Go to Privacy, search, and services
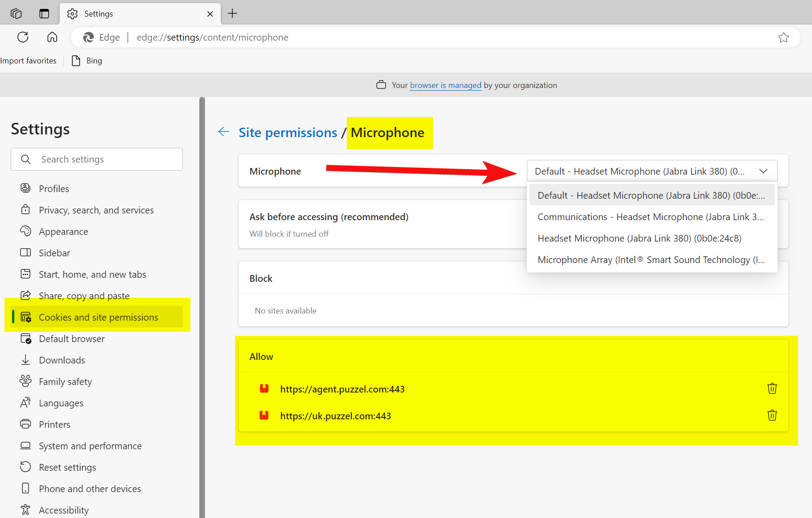 tap(96, 210)
